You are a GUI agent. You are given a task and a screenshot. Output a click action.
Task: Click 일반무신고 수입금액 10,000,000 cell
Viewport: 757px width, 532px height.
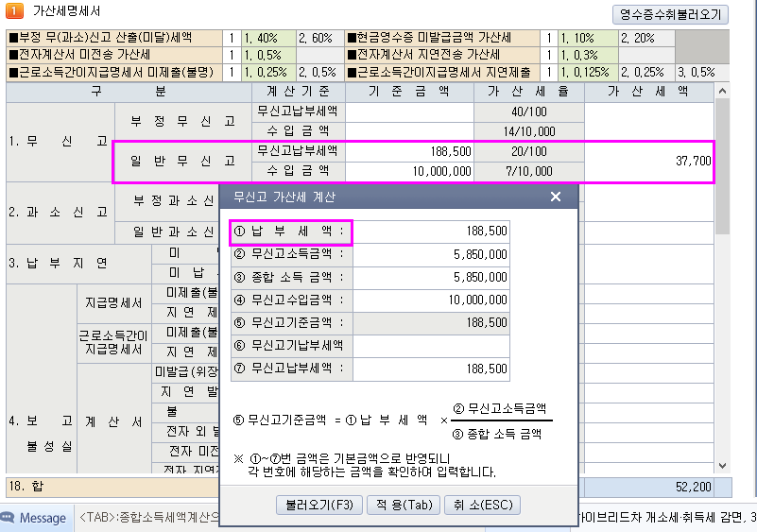pyautogui.click(x=409, y=171)
